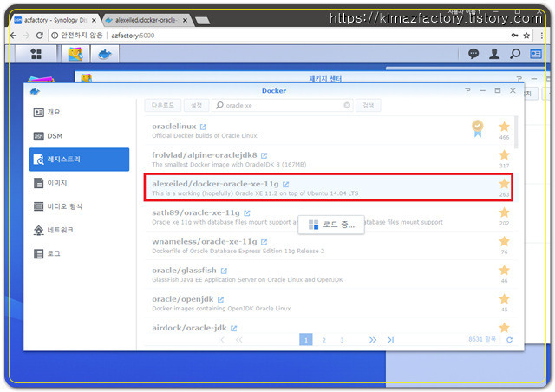The width and height of the screenshot is (555, 392).
Task: Open external link for oracle/openjdk
Action: [220, 299]
